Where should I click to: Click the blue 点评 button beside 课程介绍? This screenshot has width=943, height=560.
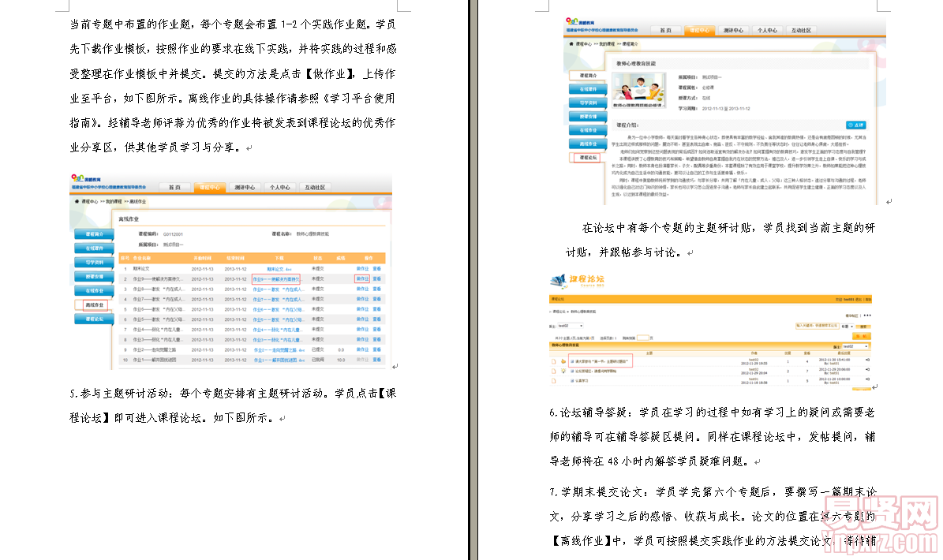(855, 125)
